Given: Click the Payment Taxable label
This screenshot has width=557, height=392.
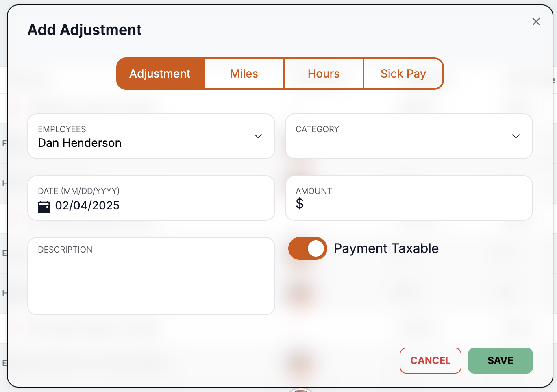Looking at the screenshot, I should [x=386, y=248].
